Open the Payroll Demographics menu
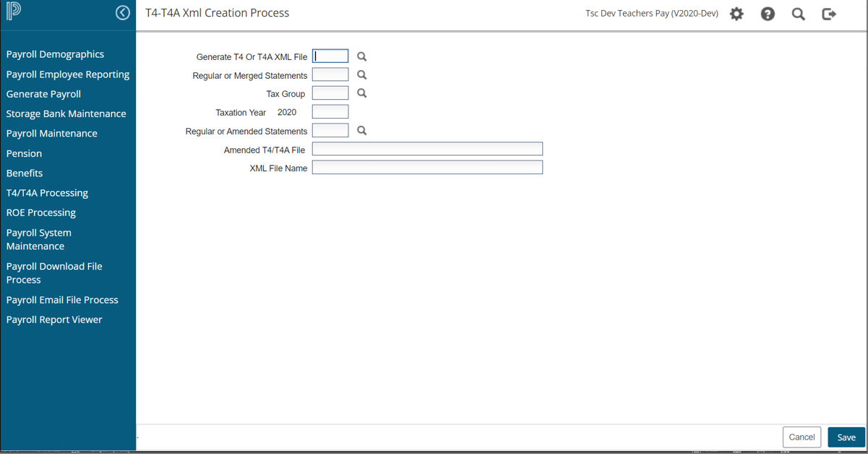 [x=55, y=54]
